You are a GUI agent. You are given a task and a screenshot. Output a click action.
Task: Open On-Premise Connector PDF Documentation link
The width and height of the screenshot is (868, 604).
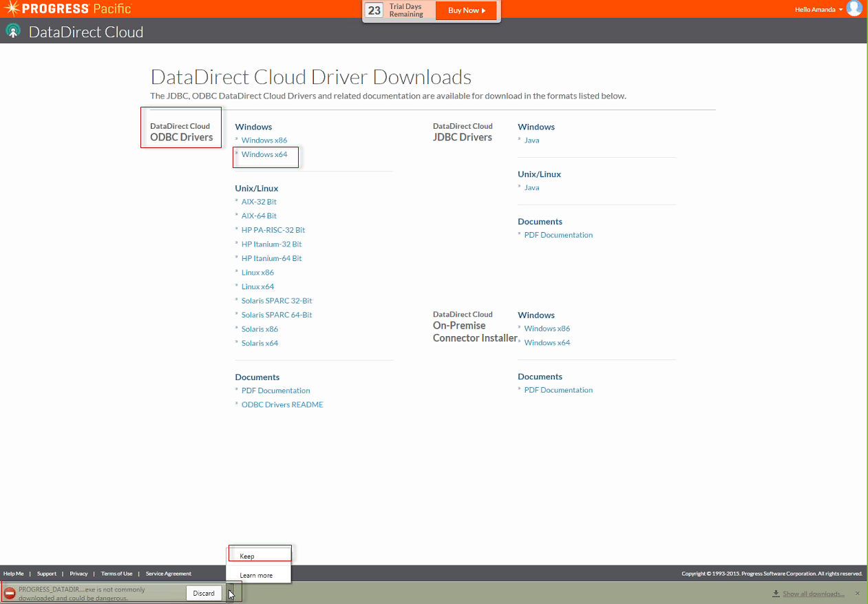[x=558, y=390]
